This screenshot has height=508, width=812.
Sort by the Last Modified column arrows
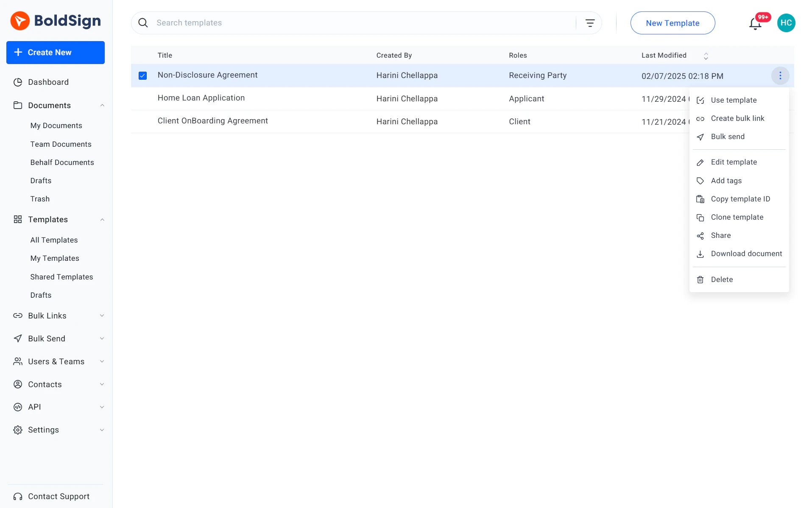click(706, 56)
